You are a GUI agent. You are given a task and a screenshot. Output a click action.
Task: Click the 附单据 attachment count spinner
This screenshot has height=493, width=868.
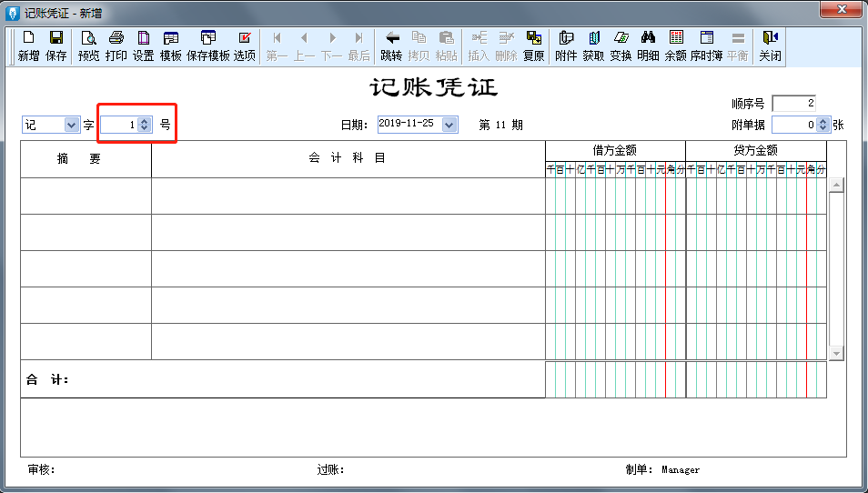[823, 125]
